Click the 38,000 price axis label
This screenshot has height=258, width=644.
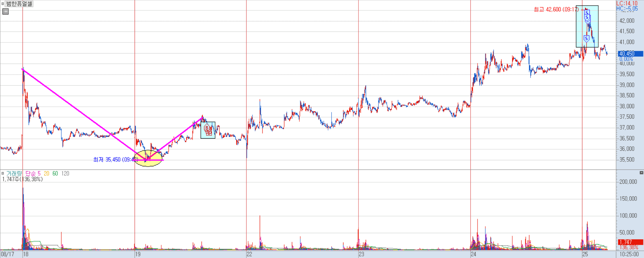tap(627, 106)
